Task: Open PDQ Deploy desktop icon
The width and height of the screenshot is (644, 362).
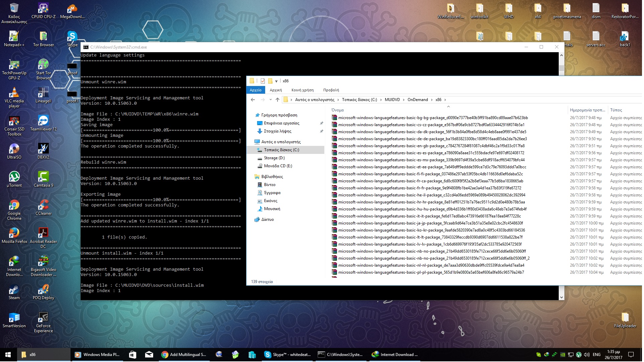Action: click(43, 292)
